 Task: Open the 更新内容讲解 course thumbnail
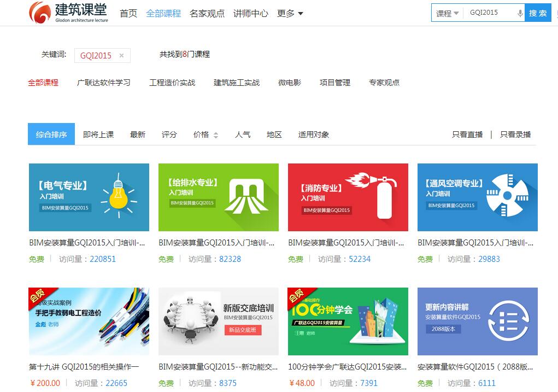pyautogui.click(x=478, y=321)
